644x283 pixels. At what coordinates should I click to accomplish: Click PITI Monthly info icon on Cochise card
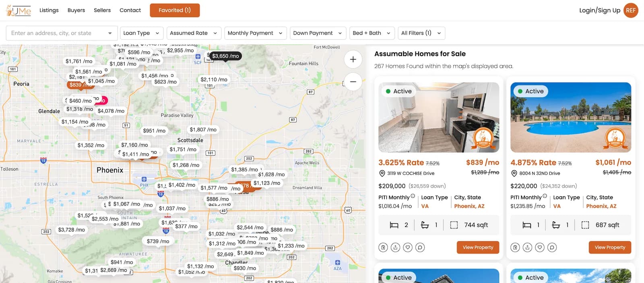(413, 196)
